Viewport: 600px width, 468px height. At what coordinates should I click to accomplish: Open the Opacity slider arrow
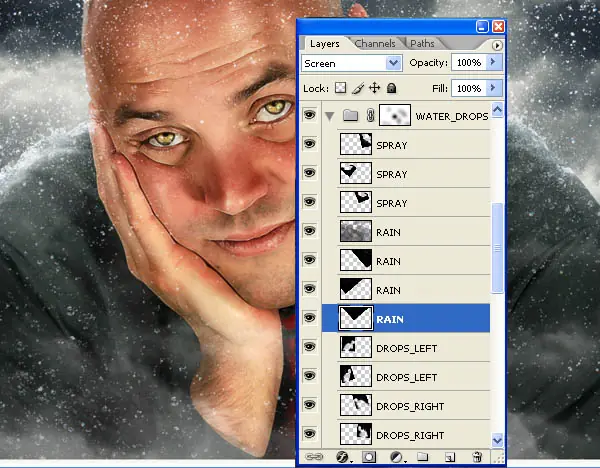tap(494, 62)
